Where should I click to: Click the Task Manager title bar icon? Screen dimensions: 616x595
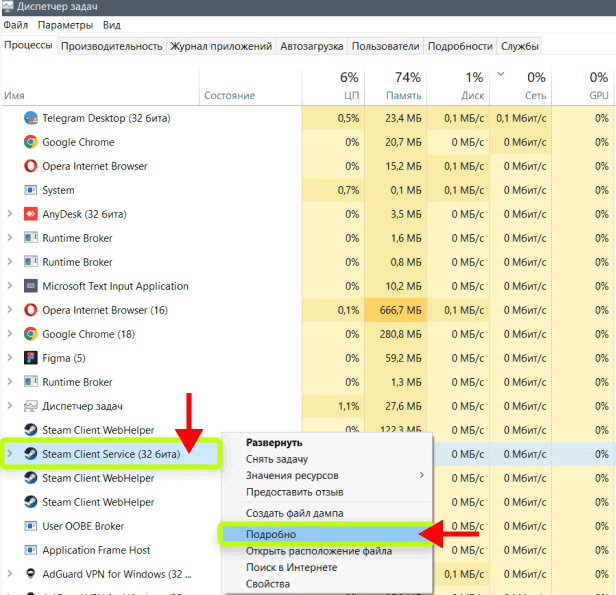[8, 7]
